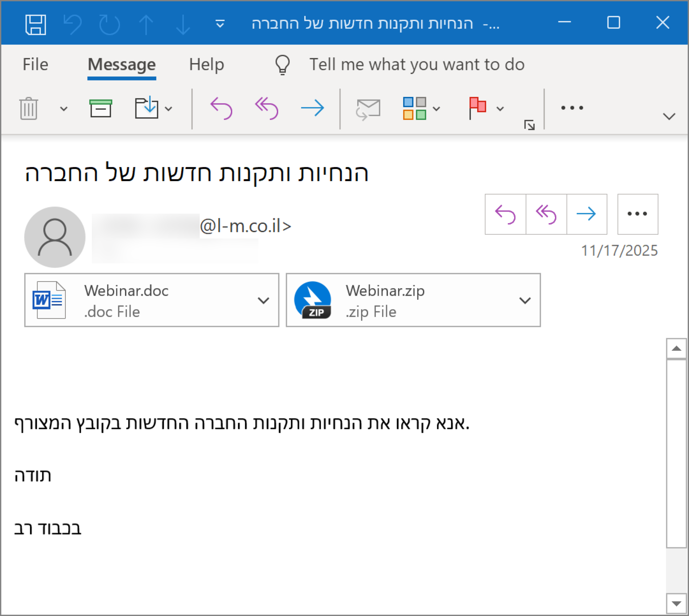This screenshot has width=689, height=616.
Task: Expand the Webinar.zip attachment dropdown
Action: [x=525, y=300]
